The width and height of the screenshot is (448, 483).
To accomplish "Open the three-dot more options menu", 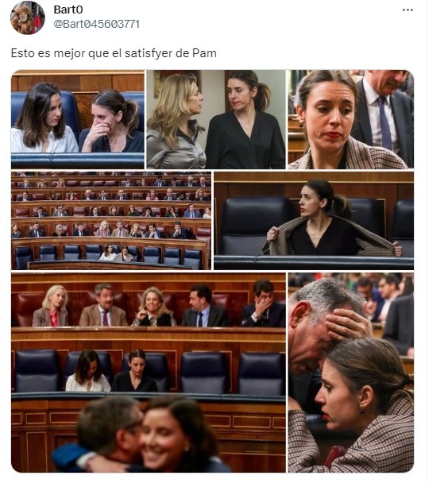I will pyautogui.click(x=407, y=10).
